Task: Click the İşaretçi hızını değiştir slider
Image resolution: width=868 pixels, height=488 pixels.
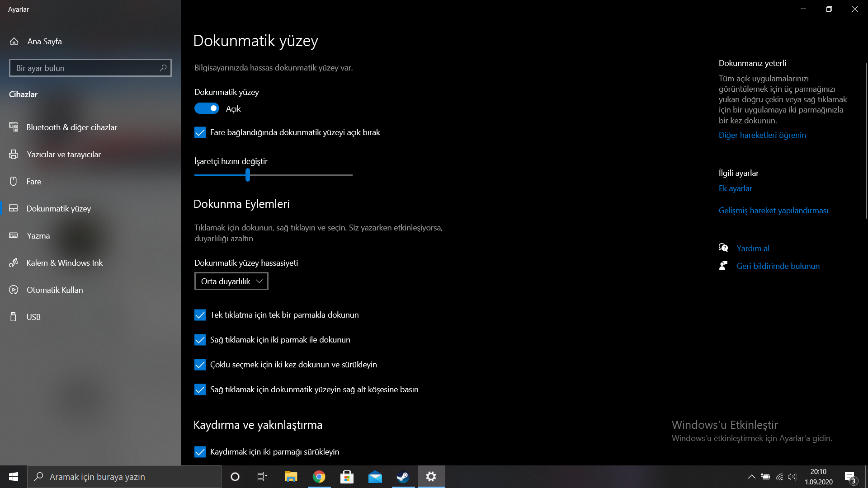Action: [x=248, y=175]
